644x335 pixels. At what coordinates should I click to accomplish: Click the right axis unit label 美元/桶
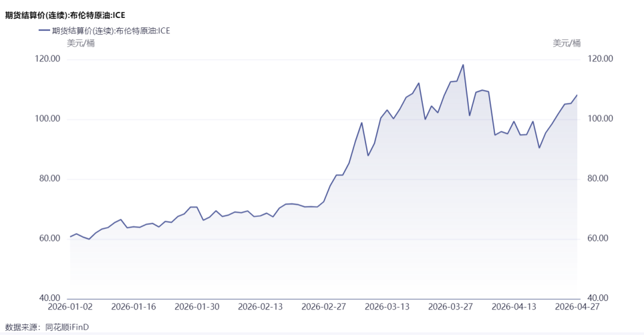coord(566,43)
